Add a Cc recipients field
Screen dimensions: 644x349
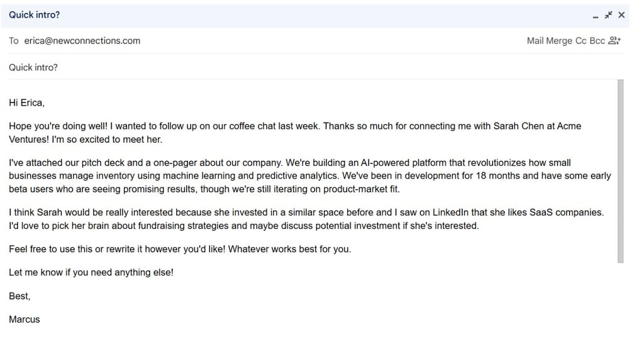pos(581,41)
